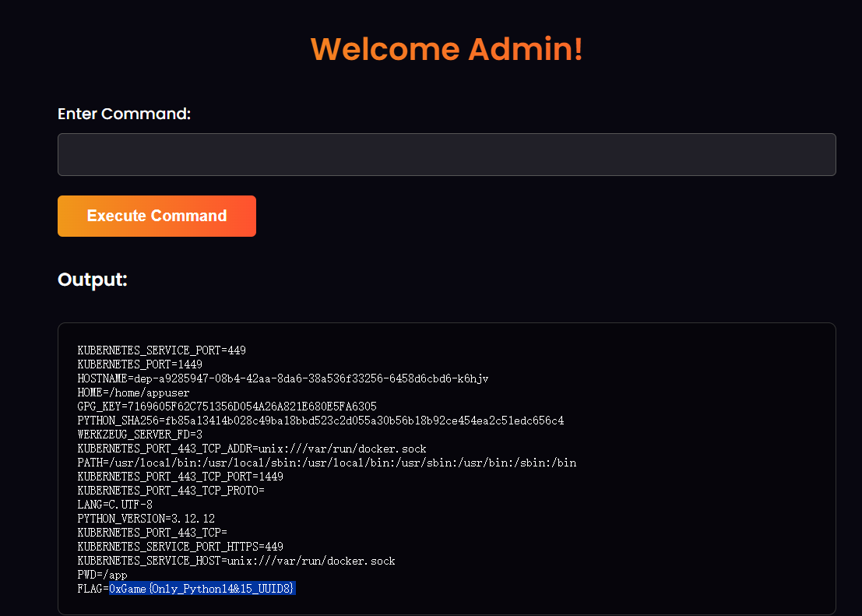This screenshot has height=616, width=862.
Task: Click the WERKZEUG_SERVER_FD=3 line
Action: click(x=139, y=435)
